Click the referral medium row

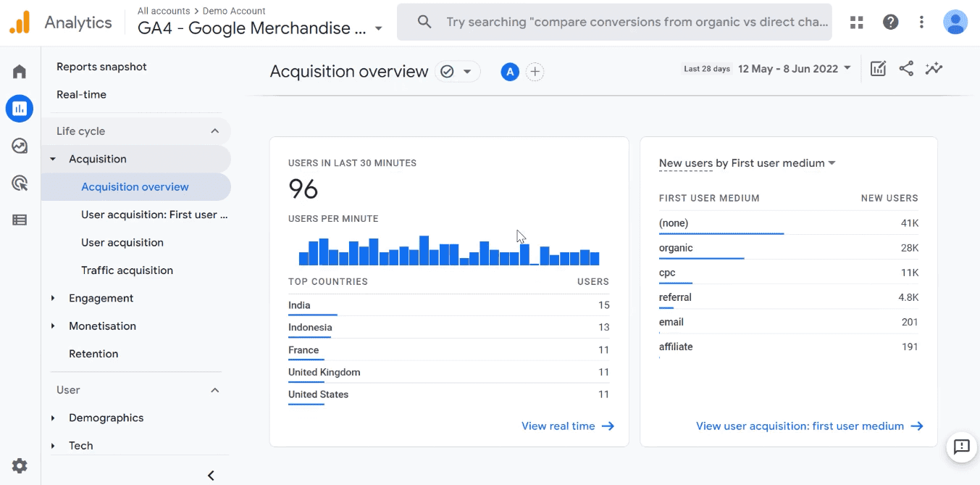(x=789, y=297)
